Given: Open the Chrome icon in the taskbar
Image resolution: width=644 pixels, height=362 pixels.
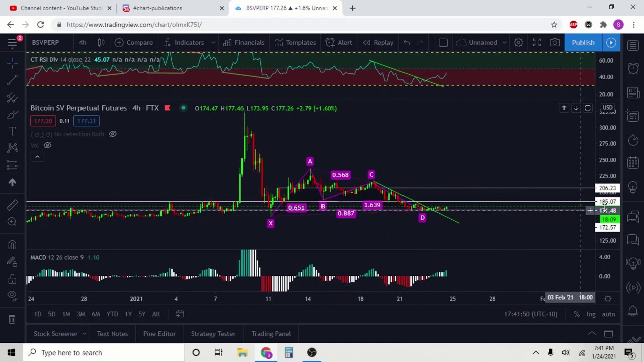Looking at the screenshot, I should 266,353.
